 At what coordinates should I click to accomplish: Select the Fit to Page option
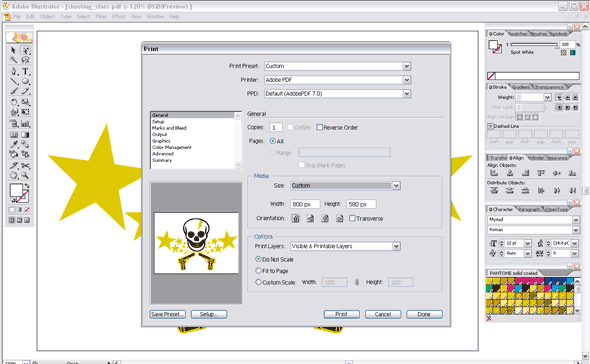point(258,270)
